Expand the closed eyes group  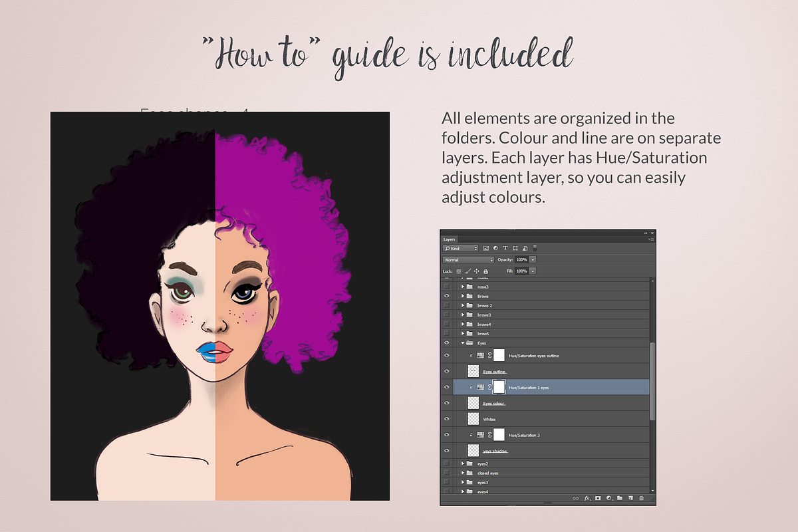(462, 473)
